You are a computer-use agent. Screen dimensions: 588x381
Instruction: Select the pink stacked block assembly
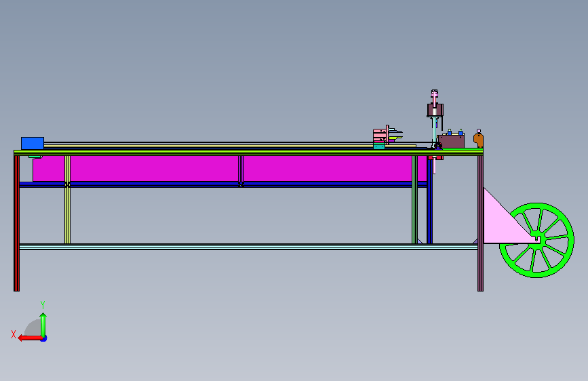point(380,136)
